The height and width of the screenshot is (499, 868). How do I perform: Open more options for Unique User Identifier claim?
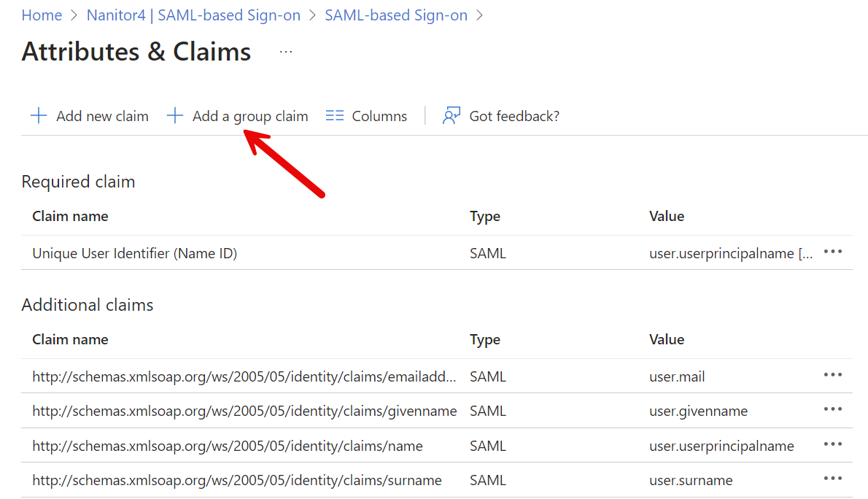tap(832, 252)
